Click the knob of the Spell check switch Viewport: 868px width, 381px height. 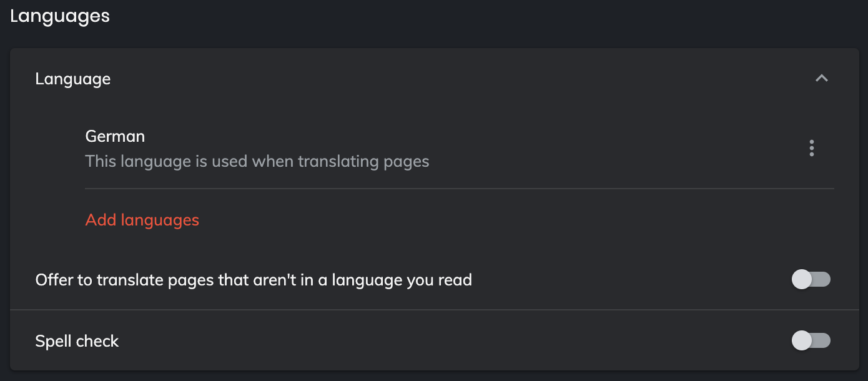pos(802,340)
